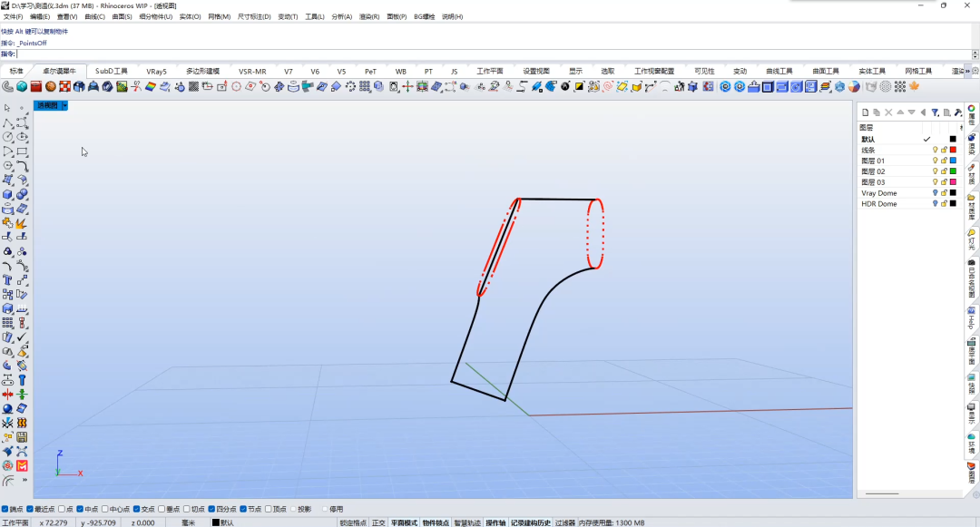Choose the rectangle tool in left toolbar
This screenshot has height=527, width=980.
[23, 151]
